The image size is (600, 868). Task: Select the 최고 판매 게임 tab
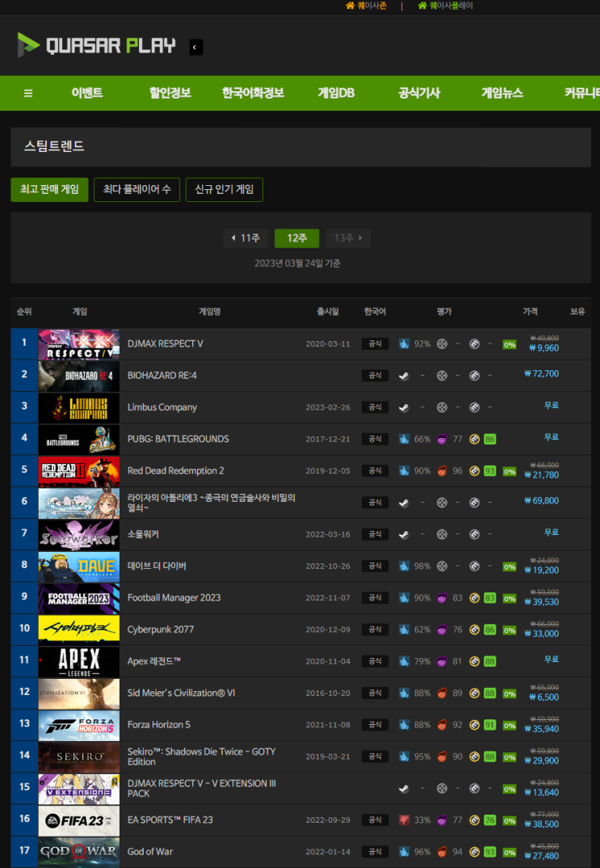tap(49, 190)
